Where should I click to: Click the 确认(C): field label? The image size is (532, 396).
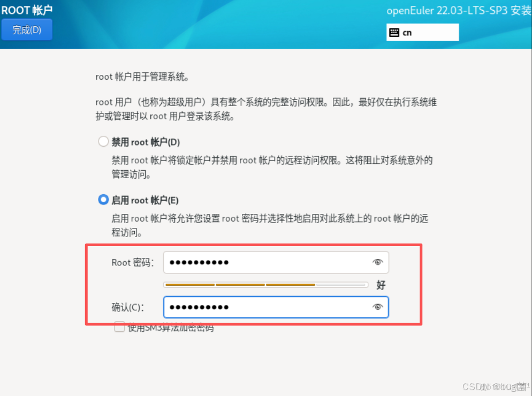point(128,307)
